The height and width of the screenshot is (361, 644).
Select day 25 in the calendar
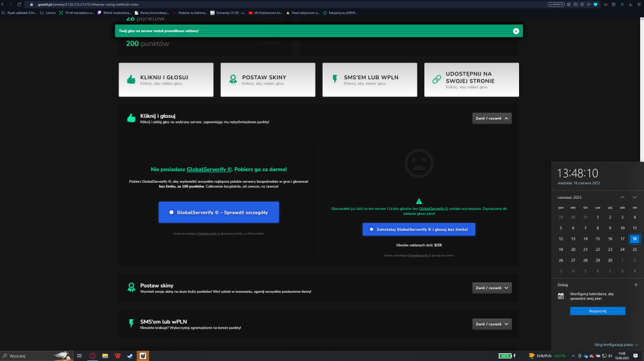pyautogui.click(x=634, y=250)
